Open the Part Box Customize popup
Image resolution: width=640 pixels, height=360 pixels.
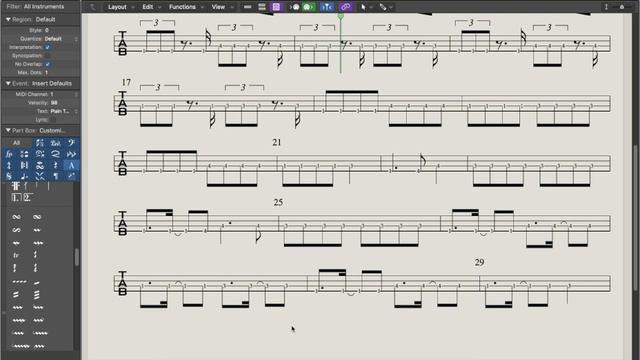(x=53, y=131)
